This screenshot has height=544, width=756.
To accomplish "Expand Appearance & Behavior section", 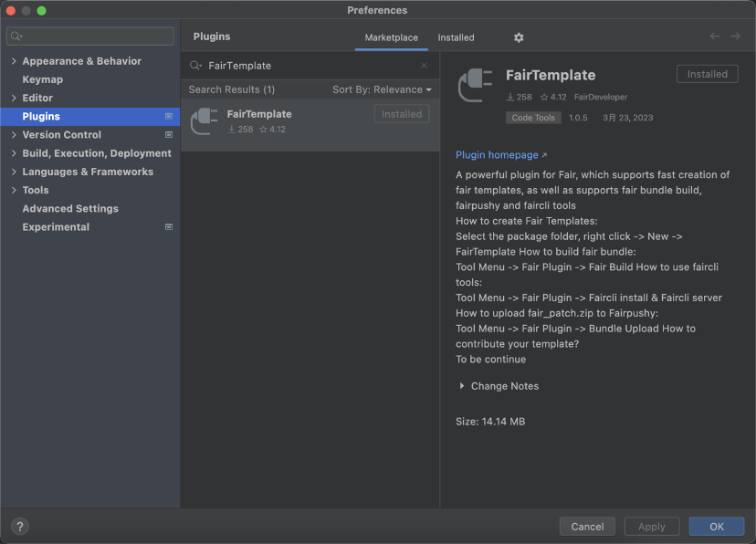I will click(x=14, y=61).
